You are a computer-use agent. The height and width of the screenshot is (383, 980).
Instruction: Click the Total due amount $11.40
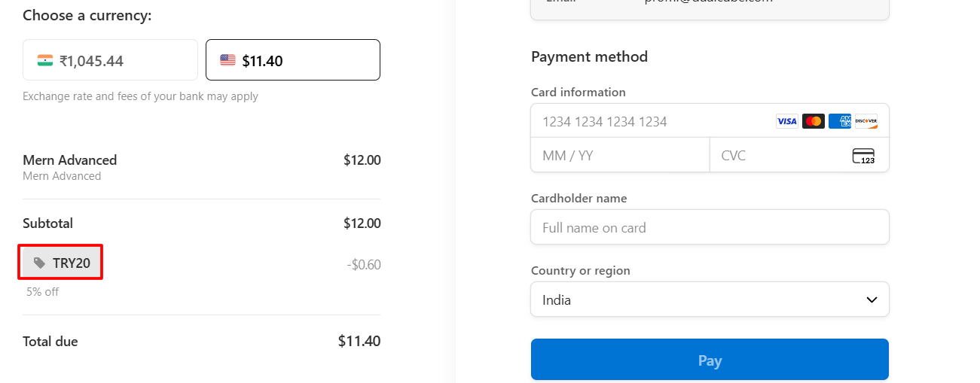(359, 341)
